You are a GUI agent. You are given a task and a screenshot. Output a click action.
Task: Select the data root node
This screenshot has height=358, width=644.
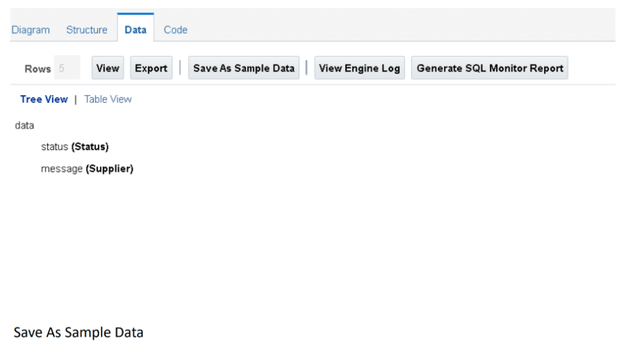25,126
